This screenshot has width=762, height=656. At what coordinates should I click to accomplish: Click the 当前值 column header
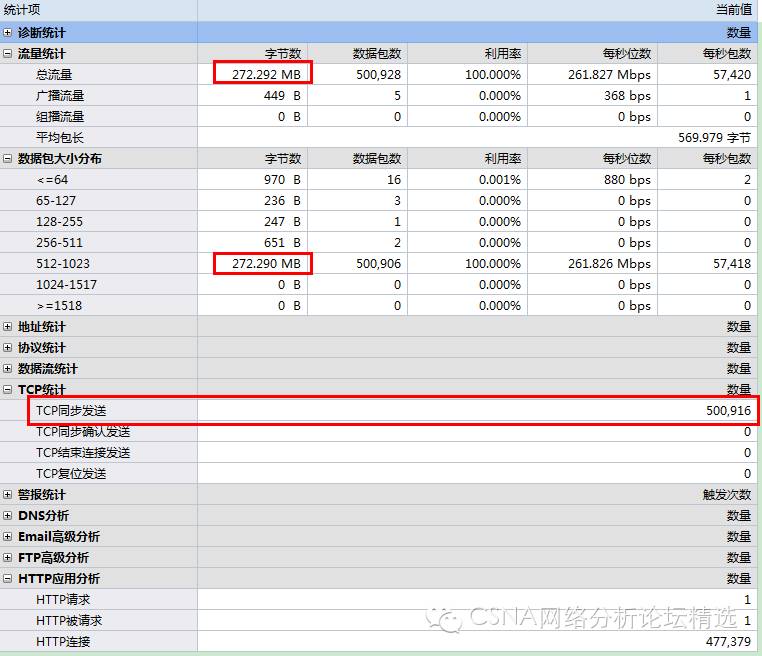(x=733, y=10)
